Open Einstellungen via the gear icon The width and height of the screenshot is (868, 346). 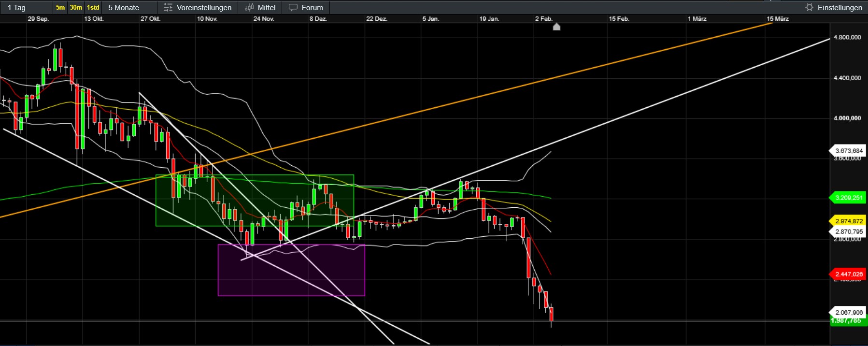point(810,7)
